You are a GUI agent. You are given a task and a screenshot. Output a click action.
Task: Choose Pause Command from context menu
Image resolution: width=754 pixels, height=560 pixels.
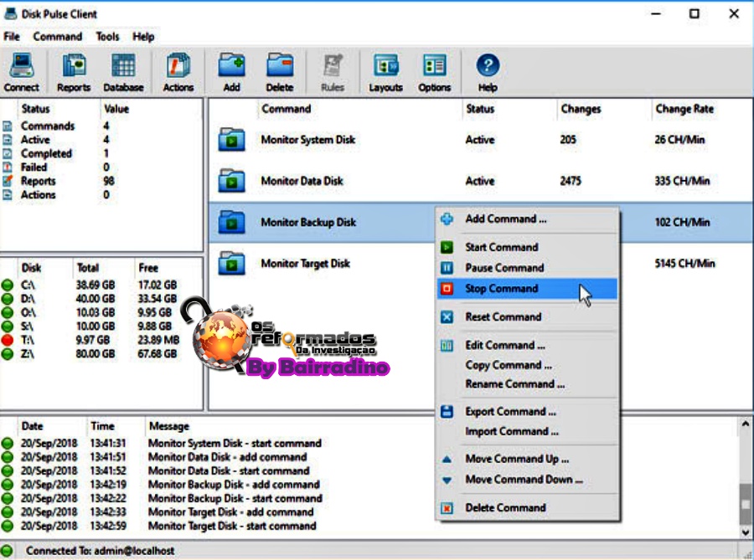[x=527, y=268]
